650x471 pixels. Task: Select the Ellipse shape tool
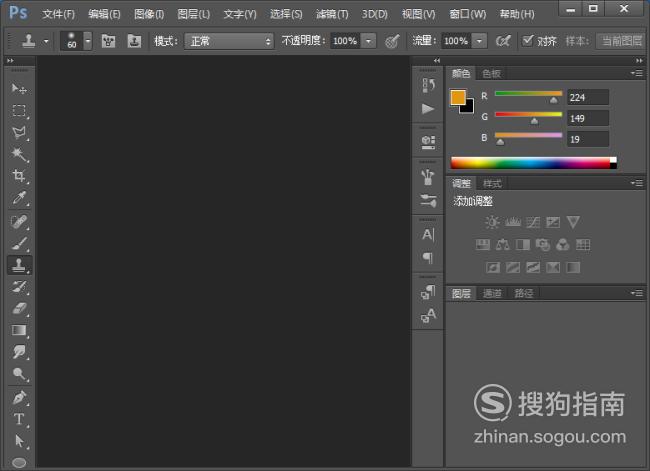[x=19, y=461]
